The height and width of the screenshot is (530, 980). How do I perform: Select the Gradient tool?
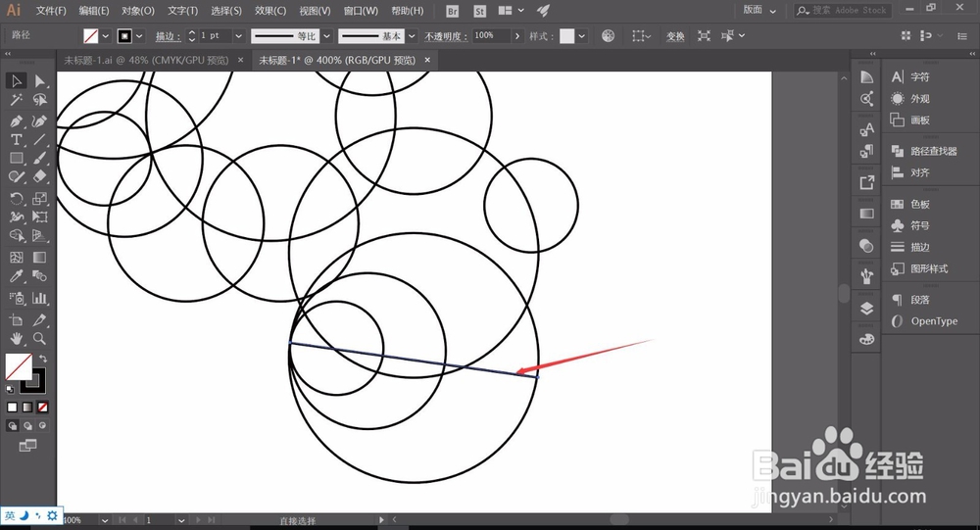[40, 257]
